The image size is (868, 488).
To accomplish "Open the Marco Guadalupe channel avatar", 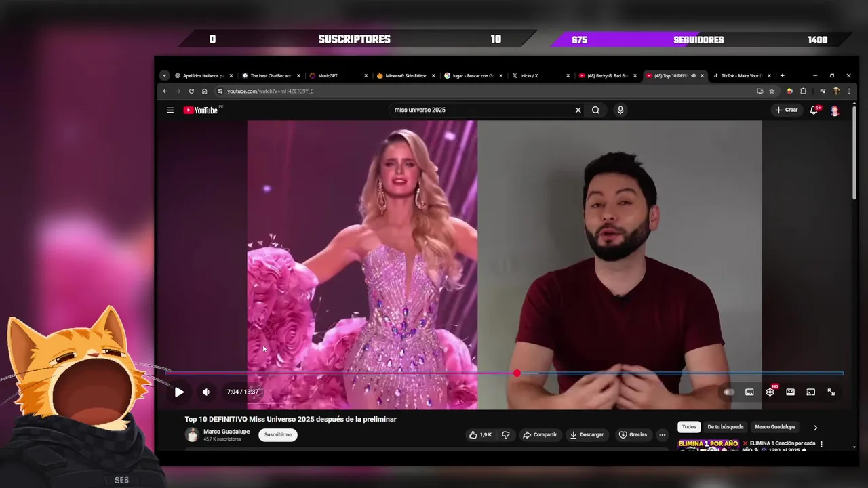I will click(192, 435).
